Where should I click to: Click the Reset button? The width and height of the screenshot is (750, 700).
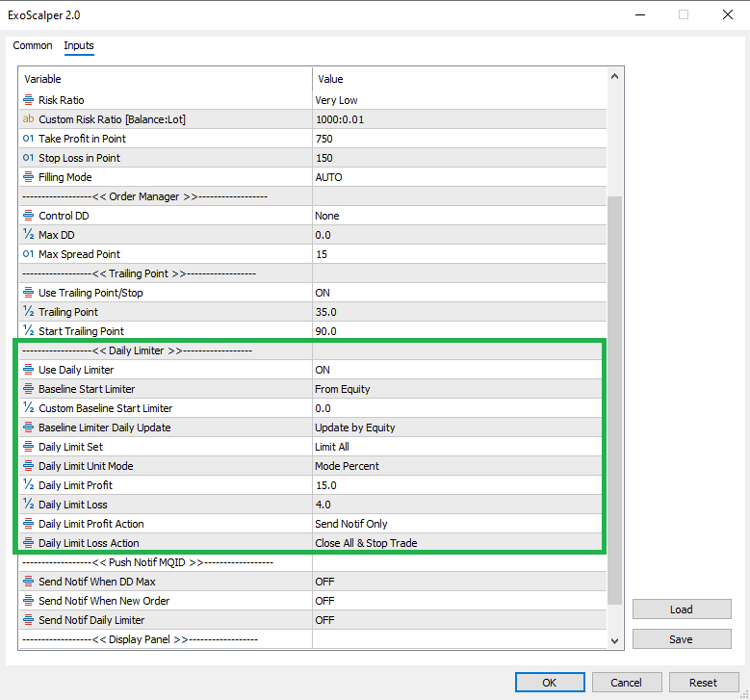click(x=704, y=683)
